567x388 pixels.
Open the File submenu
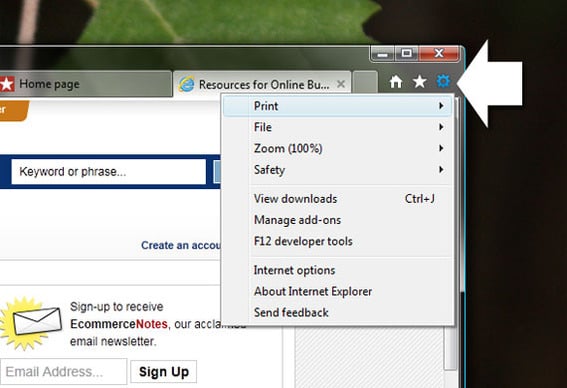(x=337, y=127)
